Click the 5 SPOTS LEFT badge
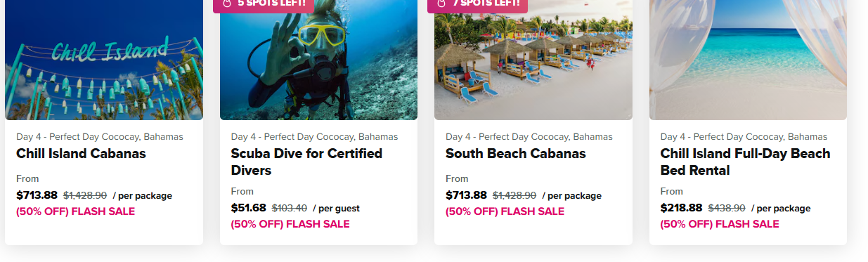This screenshot has width=868, height=262. pyautogui.click(x=263, y=5)
